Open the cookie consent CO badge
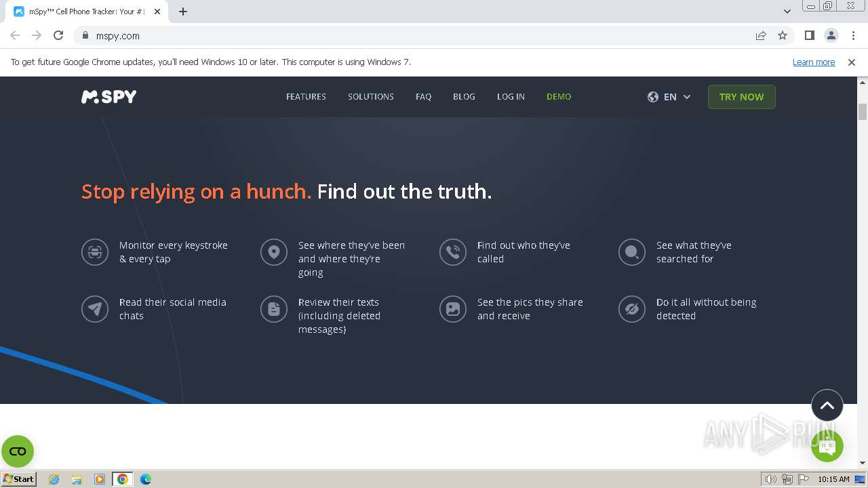Screen dimensions: 868x488 point(18,451)
